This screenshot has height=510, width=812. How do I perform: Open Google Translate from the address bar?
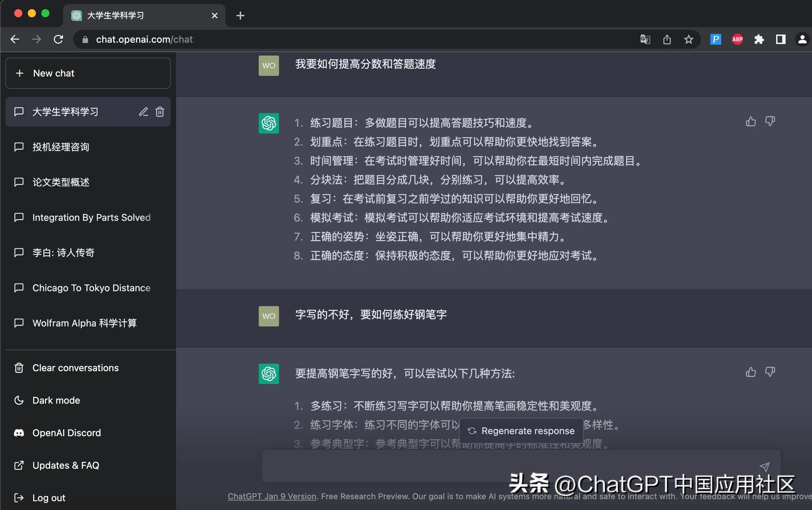[644, 39]
